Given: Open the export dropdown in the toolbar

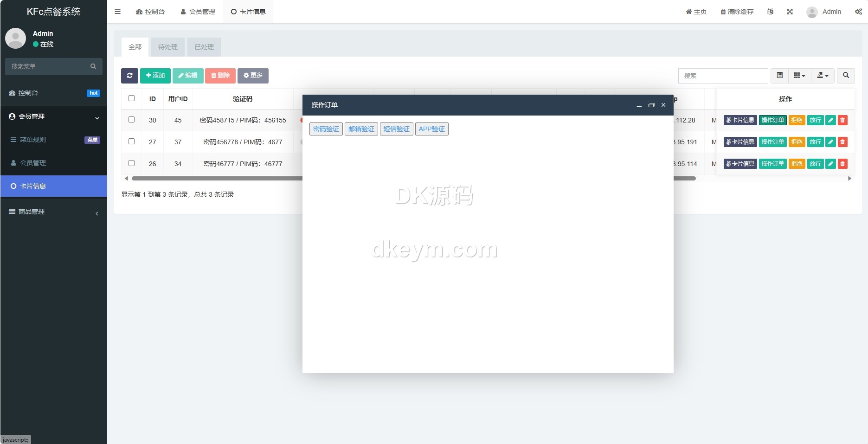Looking at the screenshot, I should (x=823, y=76).
